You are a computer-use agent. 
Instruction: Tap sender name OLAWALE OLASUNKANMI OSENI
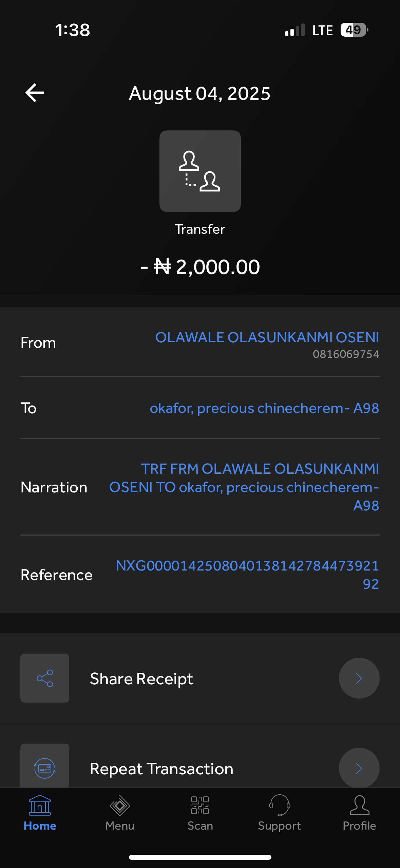(x=267, y=338)
